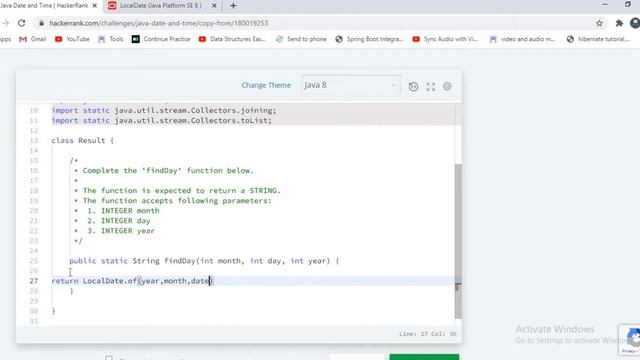Close the LocalDate documentation tab

tap(214, 6)
